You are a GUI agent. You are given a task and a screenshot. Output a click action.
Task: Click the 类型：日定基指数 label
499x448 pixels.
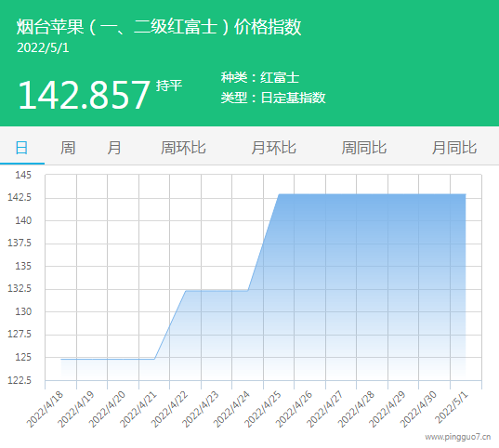click(273, 98)
